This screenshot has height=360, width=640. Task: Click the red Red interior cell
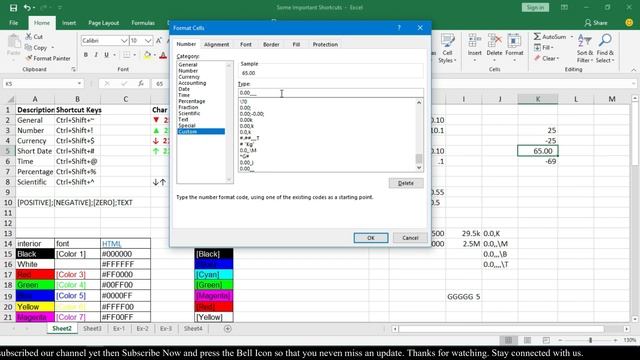click(35, 274)
